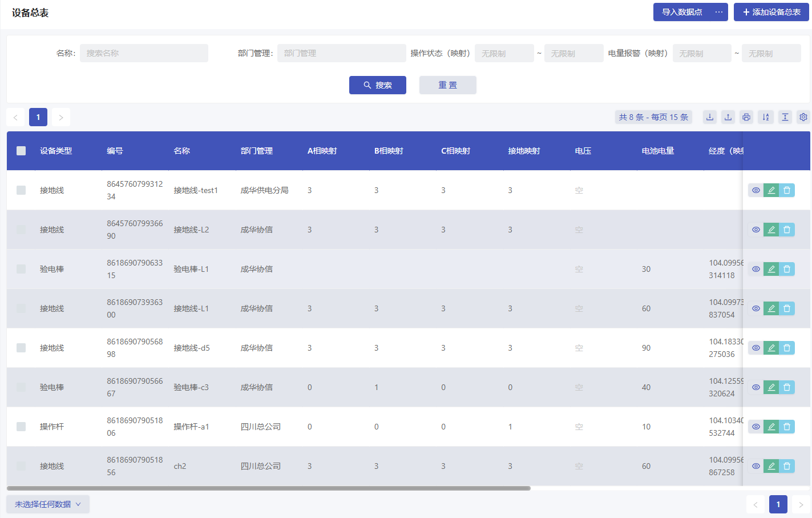The height and width of the screenshot is (518, 812).
Task: Open the 部门管理 filter dropdown
Action: pos(342,53)
